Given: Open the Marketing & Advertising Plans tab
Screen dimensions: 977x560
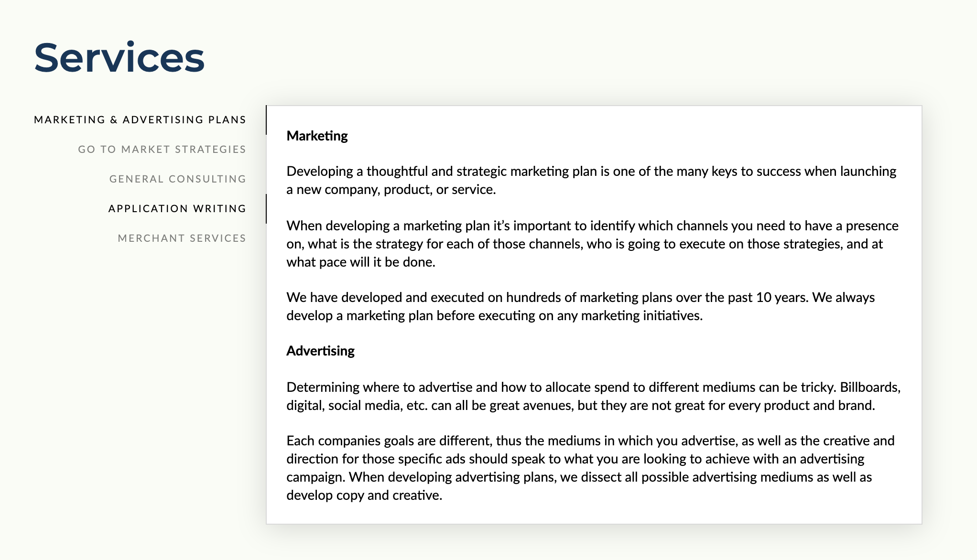Looking at the screenshot, I should pos(140,119).
